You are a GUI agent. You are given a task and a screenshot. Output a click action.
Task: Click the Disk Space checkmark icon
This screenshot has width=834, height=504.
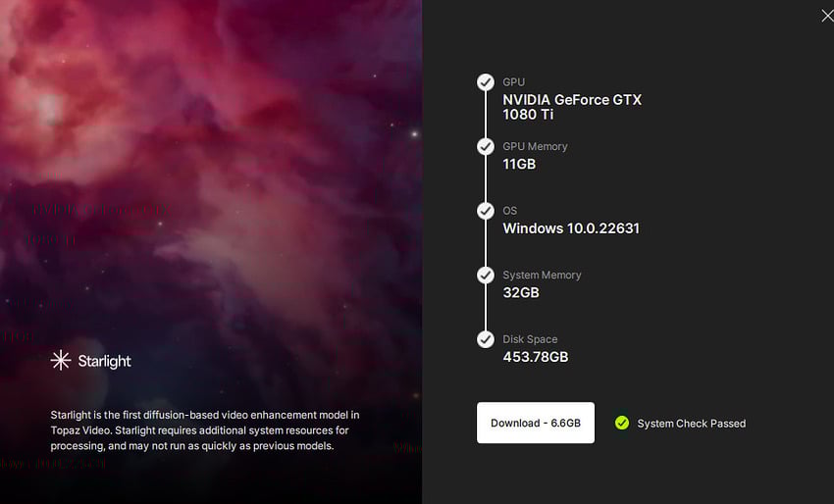point(485,339)
